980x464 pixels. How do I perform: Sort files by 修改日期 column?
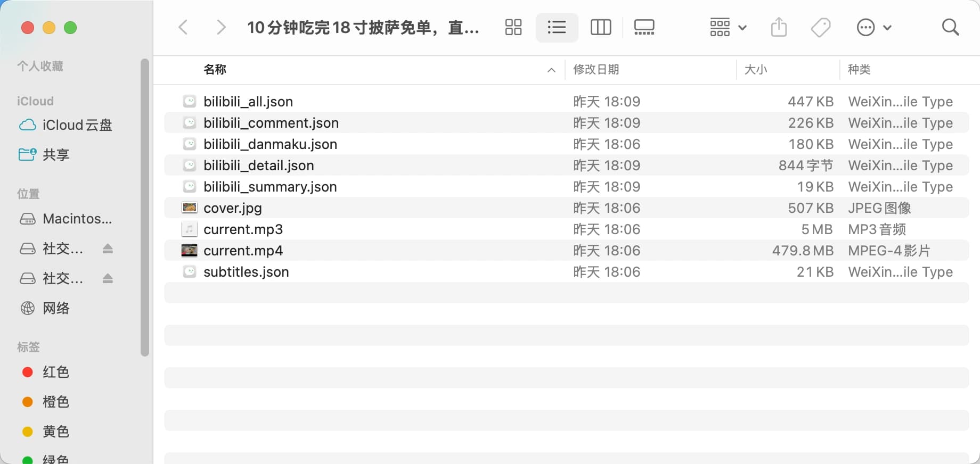click(596, 70)
